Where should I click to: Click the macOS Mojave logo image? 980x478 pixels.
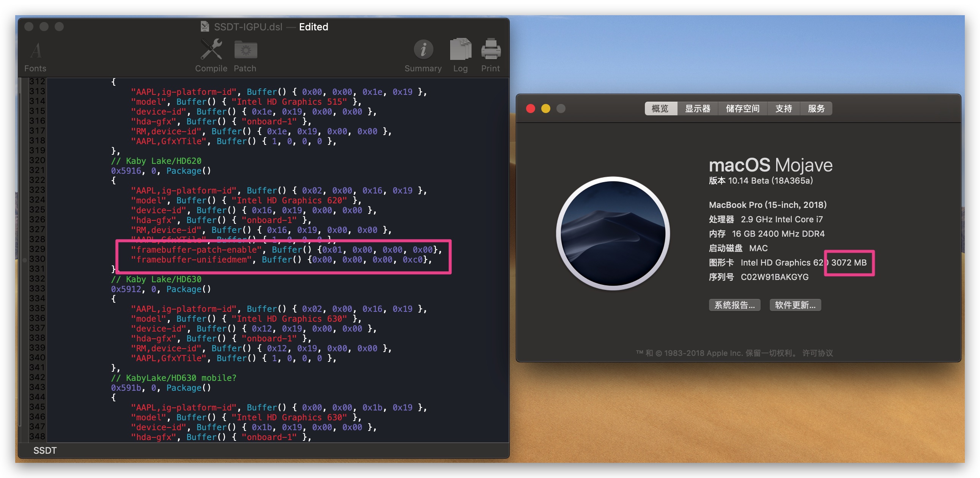point(613,233)
